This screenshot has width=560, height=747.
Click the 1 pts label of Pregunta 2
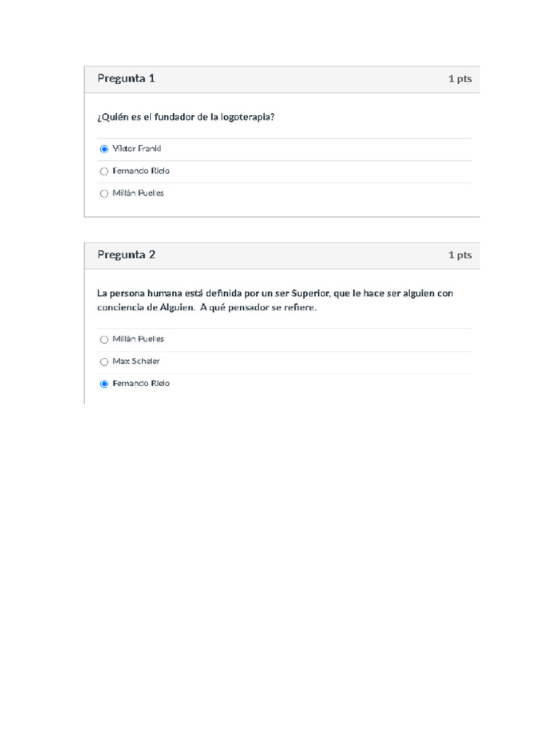pyautogui.click(x=460, y=255)
